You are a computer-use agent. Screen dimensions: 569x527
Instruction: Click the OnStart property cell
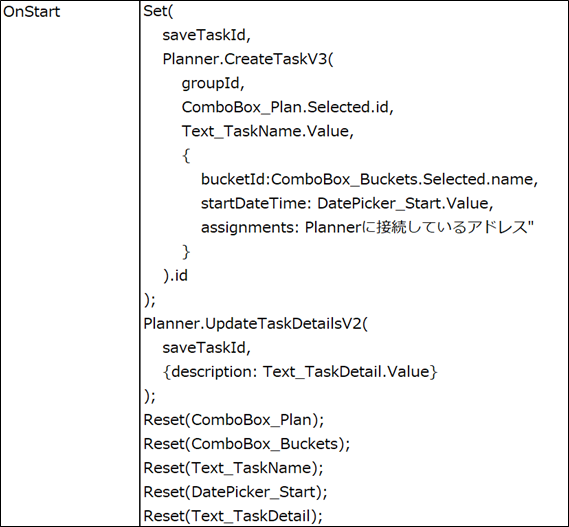32,12
